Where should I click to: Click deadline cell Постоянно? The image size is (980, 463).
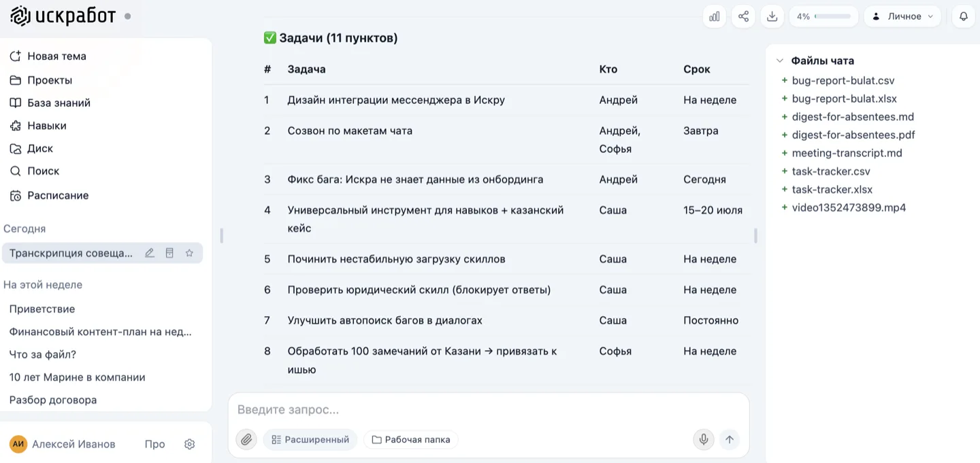pyautogui.click(x=710, y=320)
